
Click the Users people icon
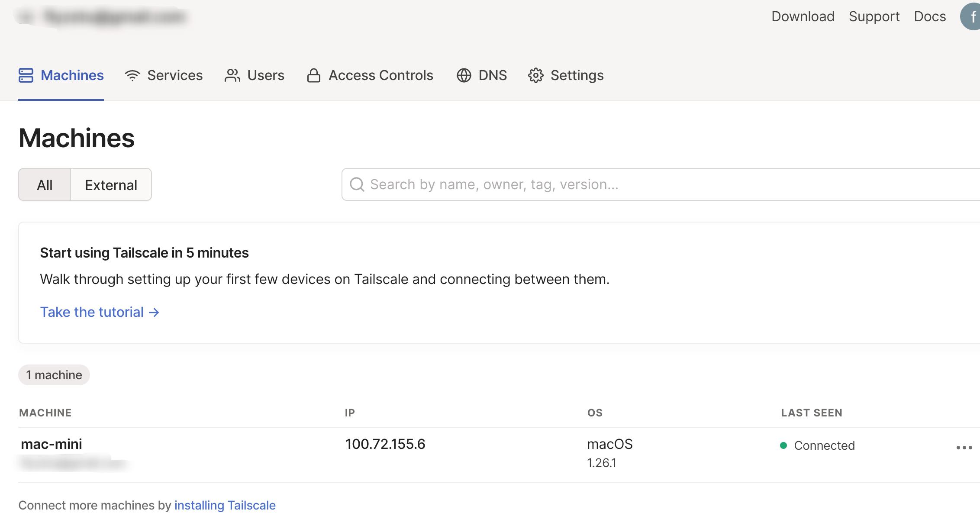point(232,75)
